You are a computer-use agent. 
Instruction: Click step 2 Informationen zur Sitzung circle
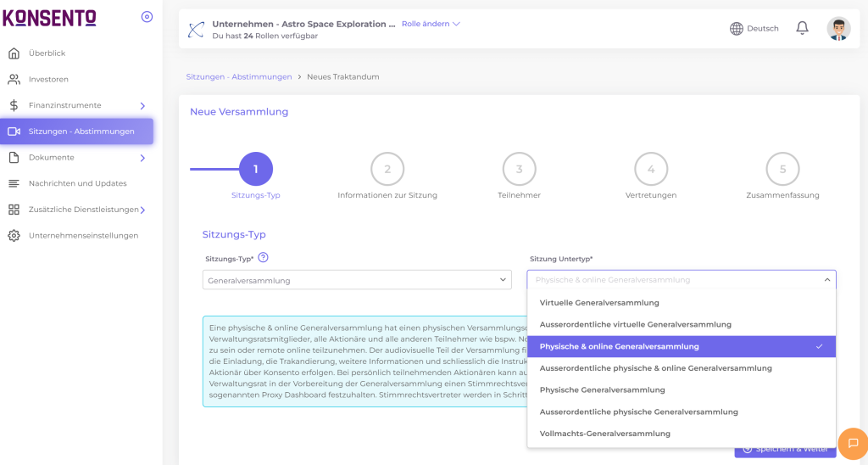(387, 169)
